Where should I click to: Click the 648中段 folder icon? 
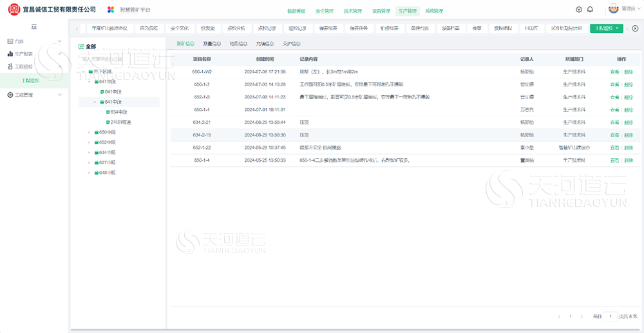pos(97,173)
